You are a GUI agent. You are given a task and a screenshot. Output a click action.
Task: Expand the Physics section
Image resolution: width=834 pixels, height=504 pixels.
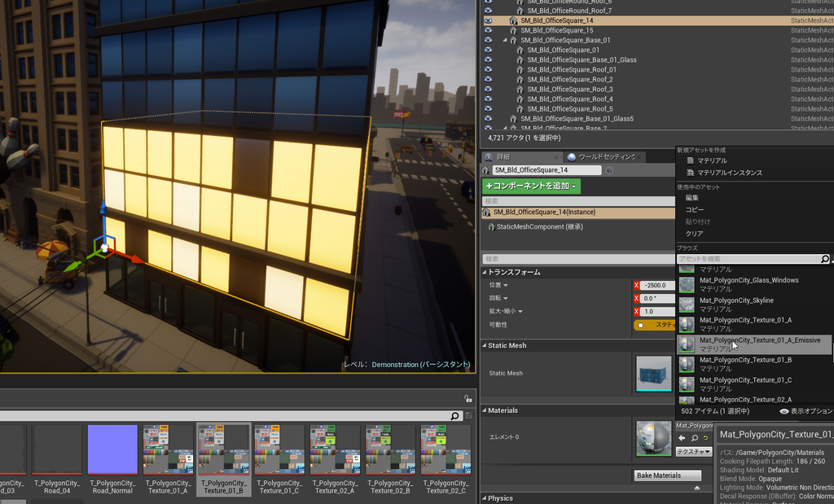coord(485,498)
